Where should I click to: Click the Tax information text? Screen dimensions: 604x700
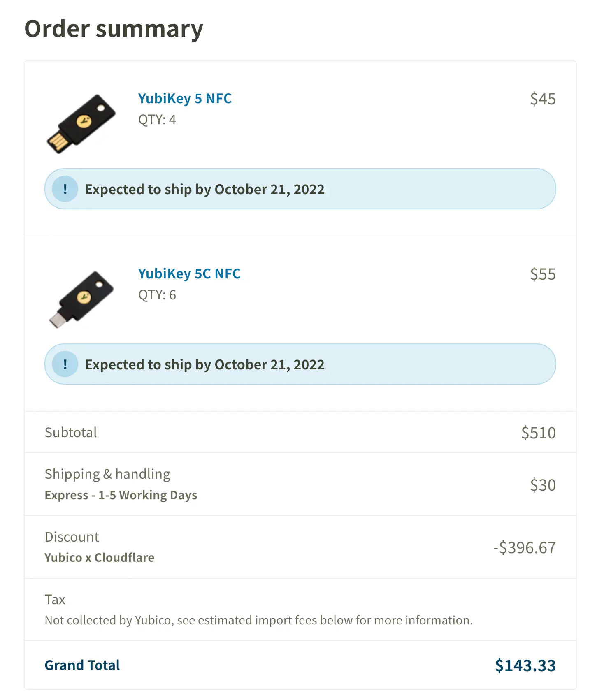point(258,620)
